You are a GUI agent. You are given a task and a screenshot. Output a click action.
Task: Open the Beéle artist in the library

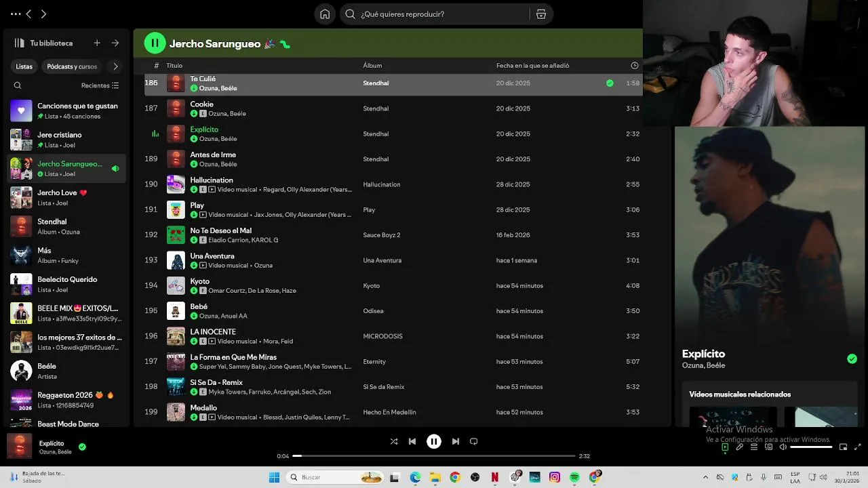(x=66, y=371)
